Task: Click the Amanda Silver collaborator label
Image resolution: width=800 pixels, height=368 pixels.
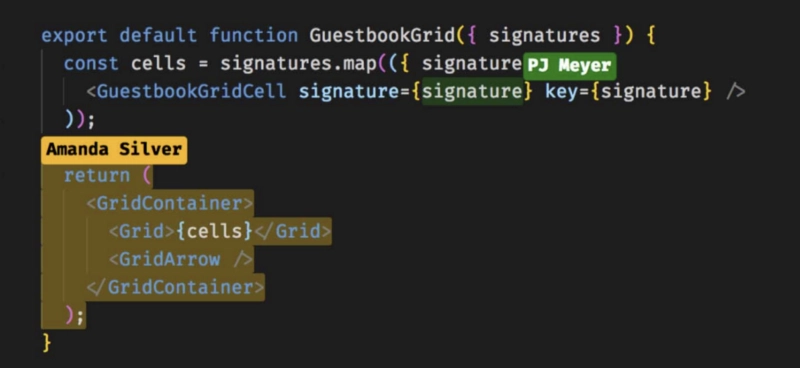Action: [114, 150]
